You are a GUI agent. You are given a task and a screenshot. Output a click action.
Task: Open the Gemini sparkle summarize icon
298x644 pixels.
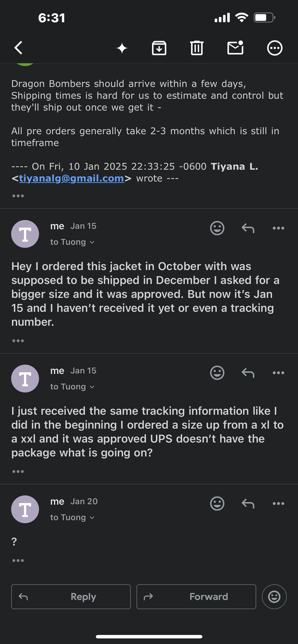tap(122, 48)
